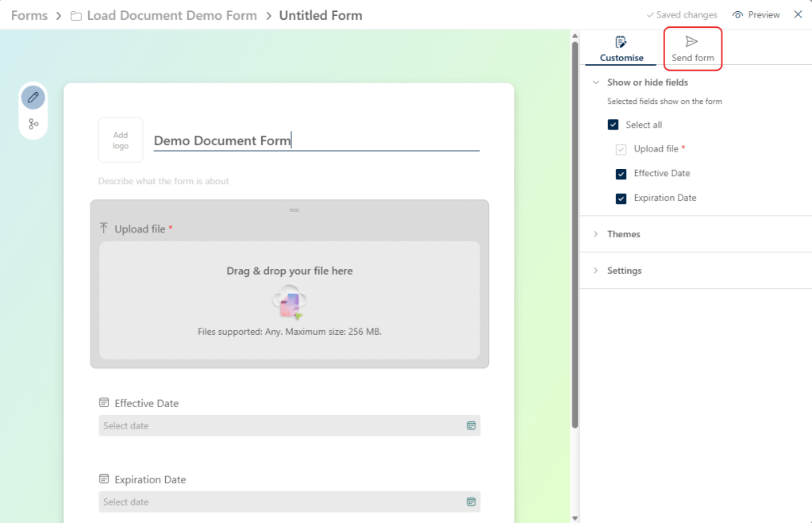Switch to the Send form tab
The height and width of the screenshot is (523, 812).
tap(692, 49)
